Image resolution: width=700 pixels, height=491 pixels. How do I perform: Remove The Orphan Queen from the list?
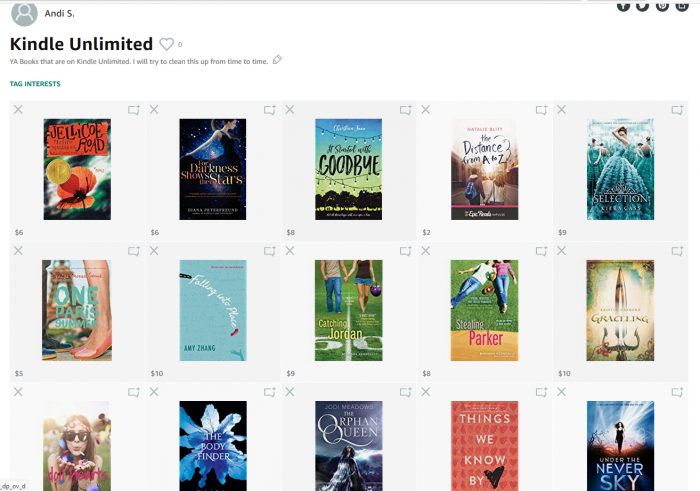(290, 391)
